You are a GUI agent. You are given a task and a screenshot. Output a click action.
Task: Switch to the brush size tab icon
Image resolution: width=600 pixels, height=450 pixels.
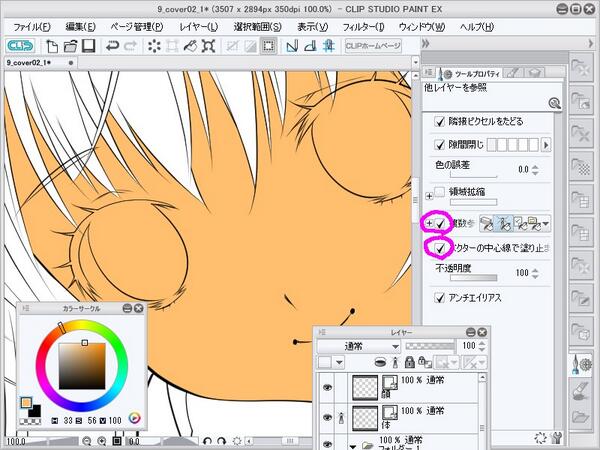(513, 73)
